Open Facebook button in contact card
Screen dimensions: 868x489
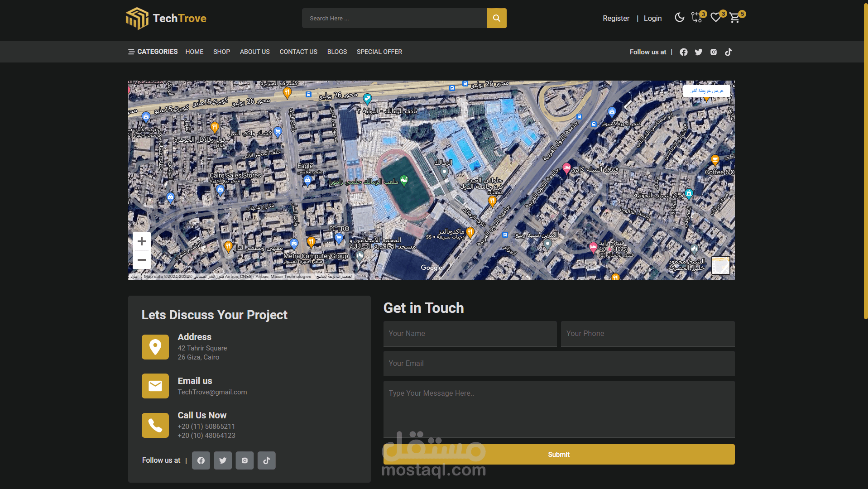click(201, 460)
